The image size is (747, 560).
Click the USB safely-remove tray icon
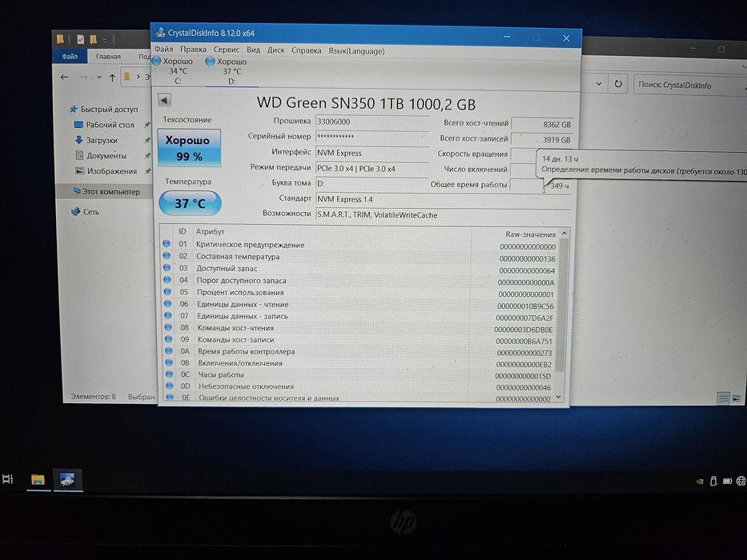click(713, 481)
